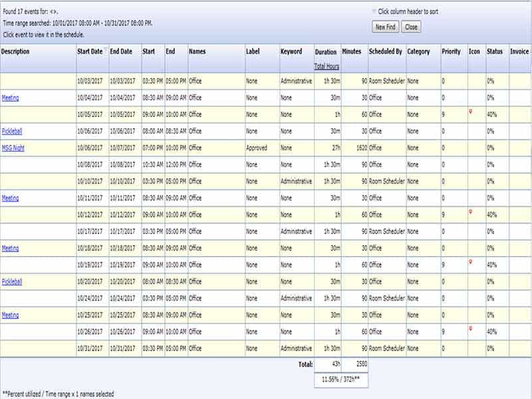Sort by End Date column header
The height and width of the screenshot is (399, 532).
(121, 52)
